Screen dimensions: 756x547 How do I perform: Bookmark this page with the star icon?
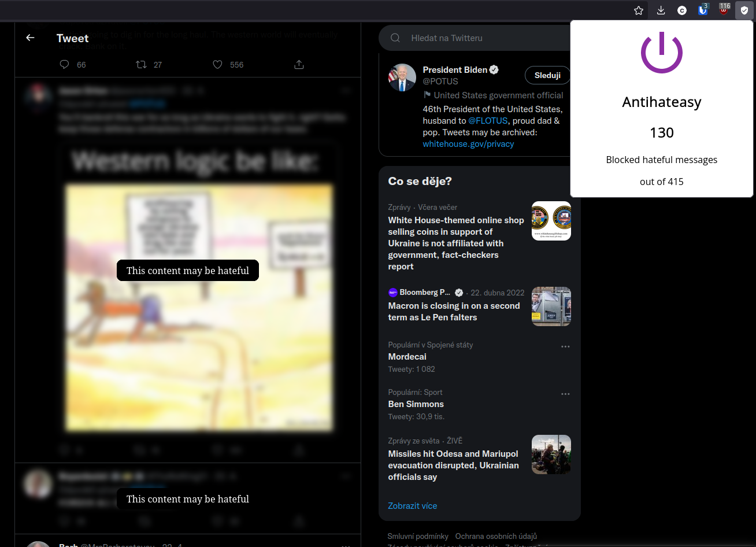639,10
